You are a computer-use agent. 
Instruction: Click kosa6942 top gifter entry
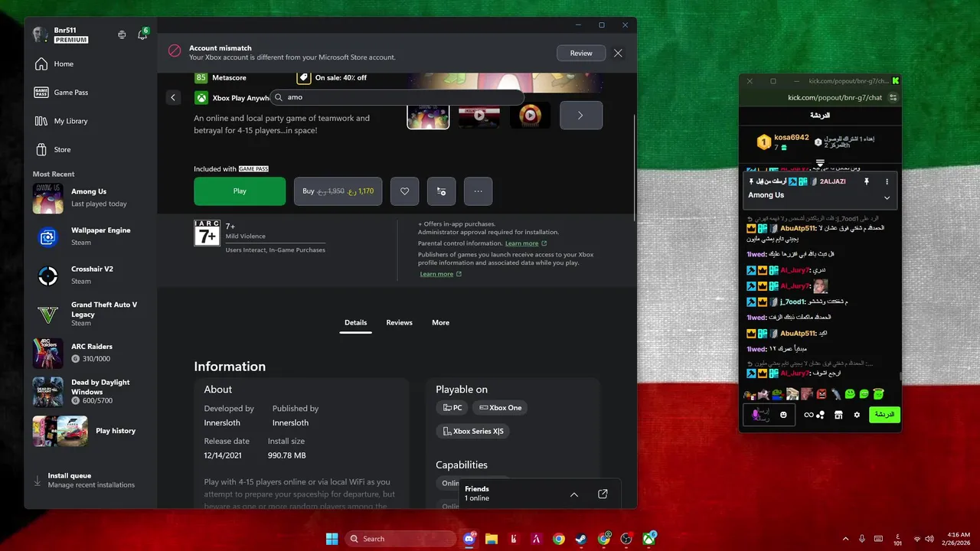(x=782, y=142)
